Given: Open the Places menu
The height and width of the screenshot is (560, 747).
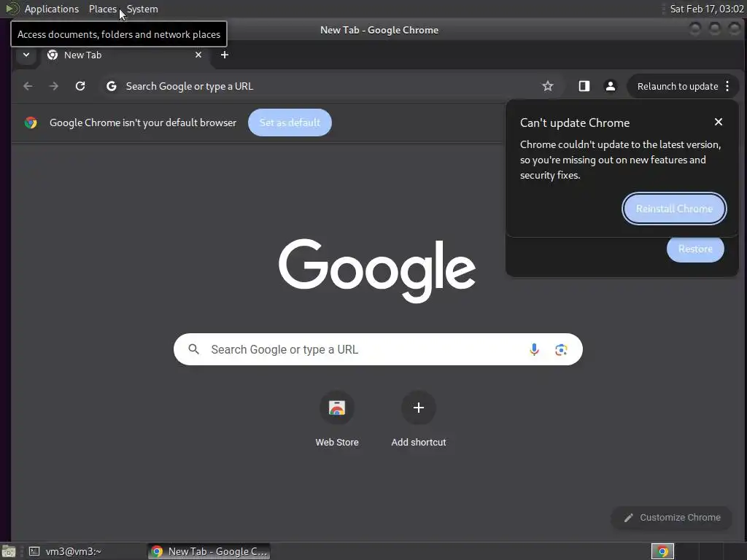Looking at the screenshot, I should pos(102,9).
